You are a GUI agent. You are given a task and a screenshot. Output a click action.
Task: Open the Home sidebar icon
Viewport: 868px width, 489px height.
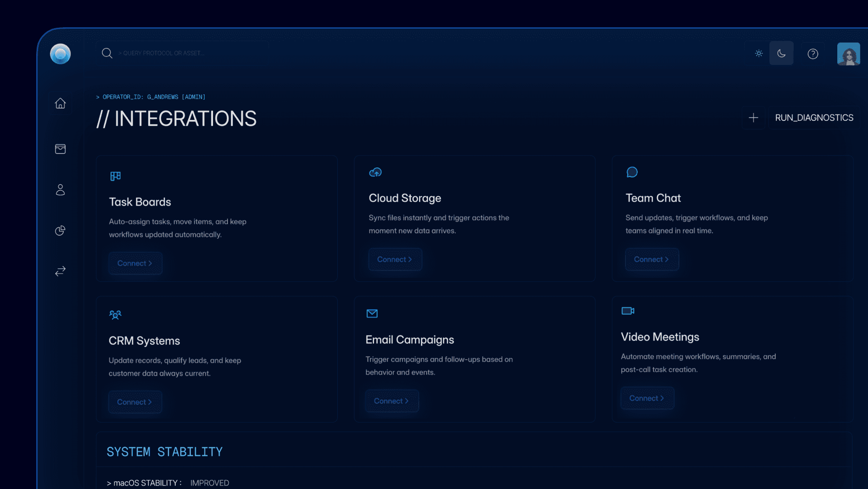pos(60,103)
